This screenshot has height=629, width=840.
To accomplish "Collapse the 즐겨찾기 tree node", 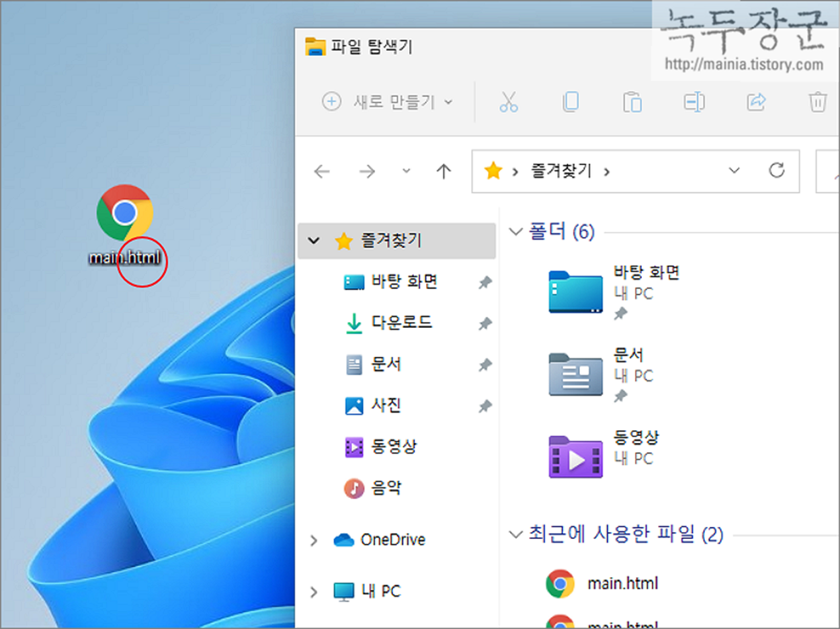I will 314,240.
